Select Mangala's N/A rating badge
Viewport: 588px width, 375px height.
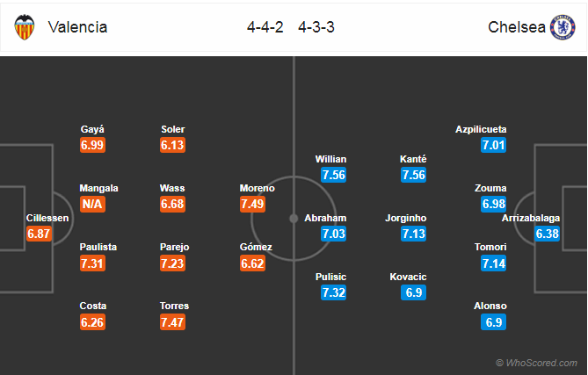click(x=92, y=204)
